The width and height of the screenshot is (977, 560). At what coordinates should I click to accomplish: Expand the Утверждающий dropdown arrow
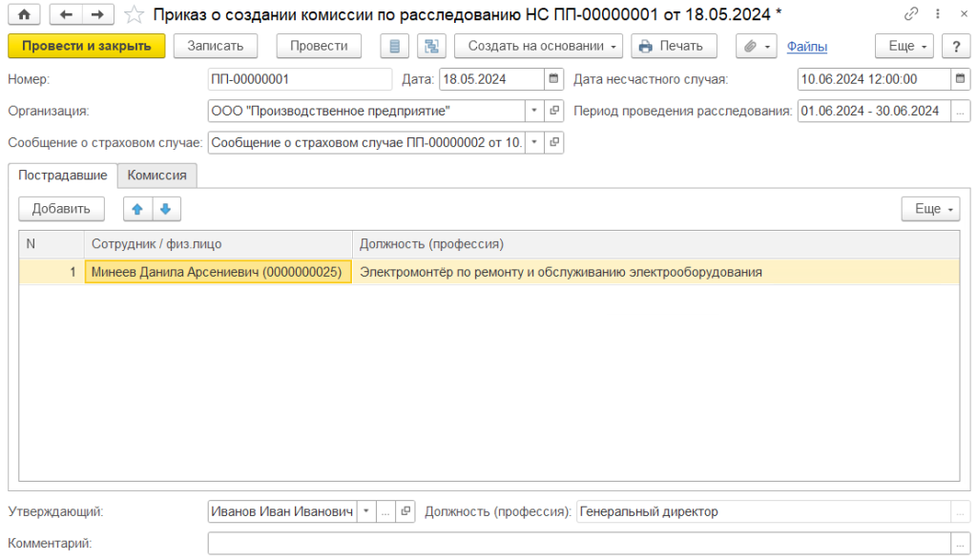click(365, 511)
